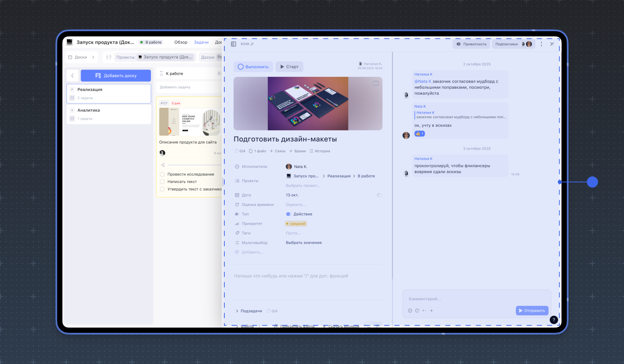Mark subtask Утвердить текст с заказчиком done

[162, 189]
